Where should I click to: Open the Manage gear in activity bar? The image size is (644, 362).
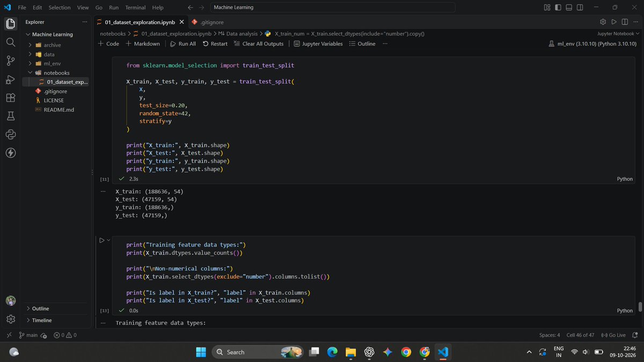[x=10, y=319]
